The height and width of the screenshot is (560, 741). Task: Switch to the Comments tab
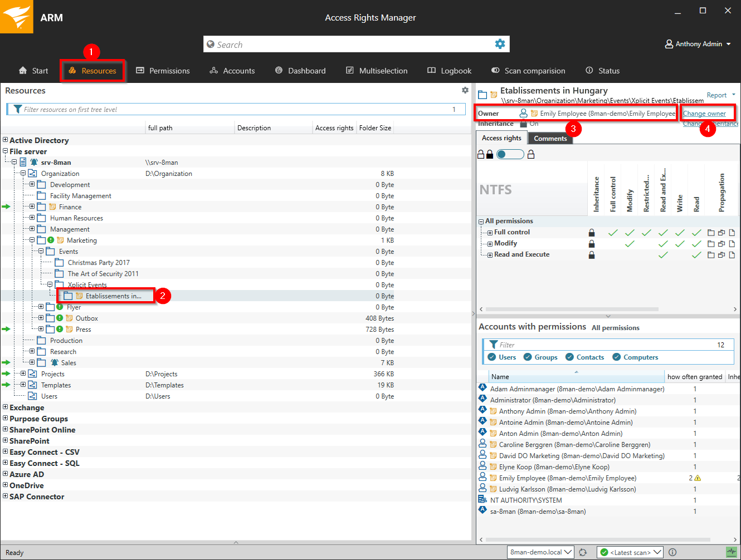point(550,139)
